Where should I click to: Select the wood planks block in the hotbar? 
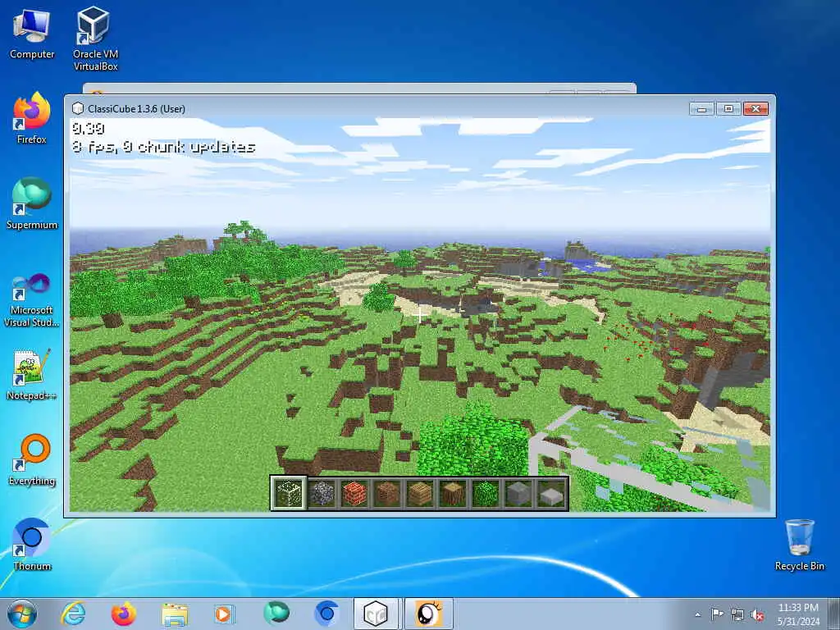pyautogui.click(x=420, y=493)
